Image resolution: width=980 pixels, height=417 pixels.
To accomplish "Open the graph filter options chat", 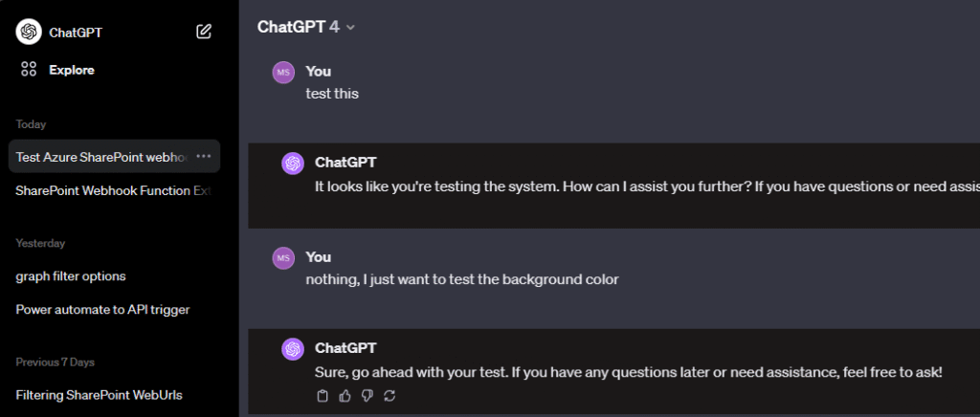I will click(x=71, y=276).
